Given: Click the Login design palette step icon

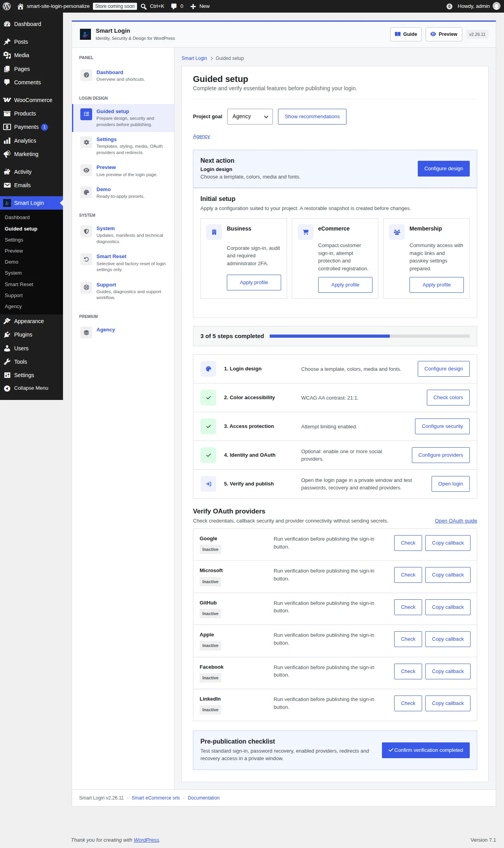Looking at the screenshot, I should [x=208, y=369].
